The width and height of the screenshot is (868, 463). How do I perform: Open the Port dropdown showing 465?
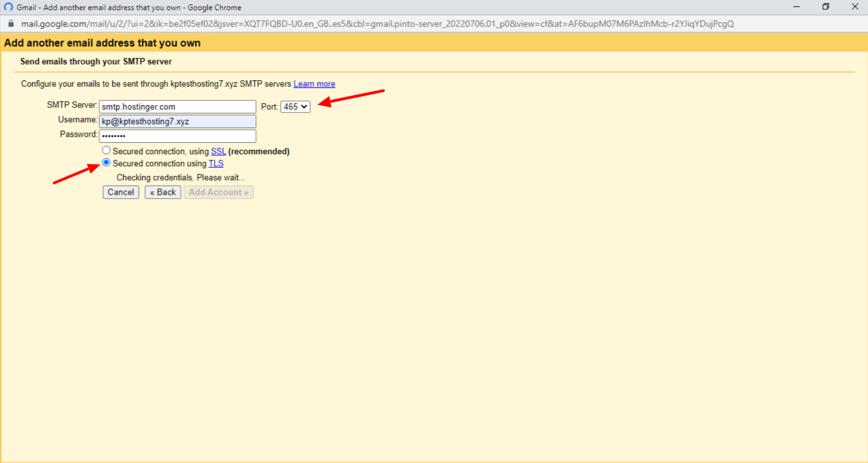295,107
